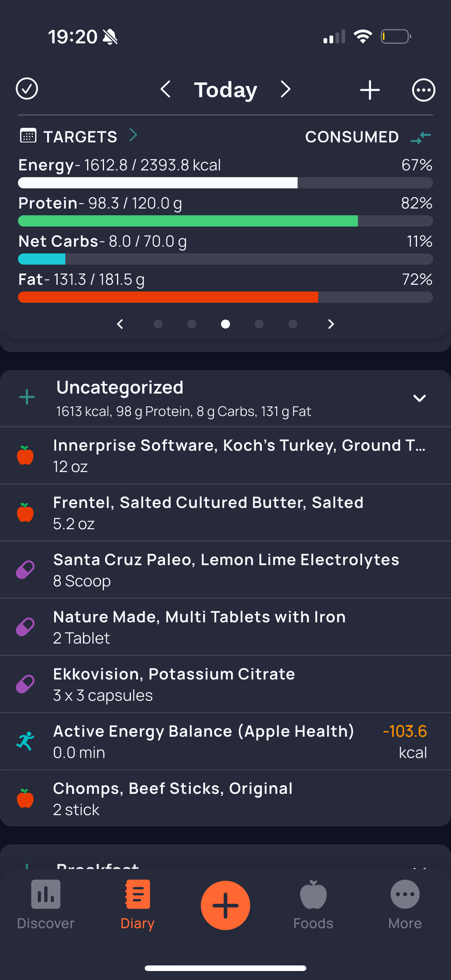Image resolution: width=451 pixels, height=980 pixels.
Task: Tap the pill icon for Potassium Citrate
Action: [25, 684]
